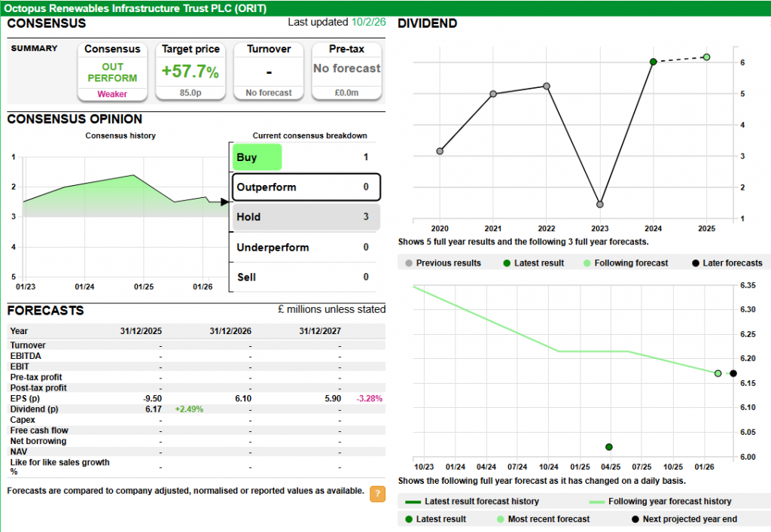This screenshot has height=532, width=771.
Task: Click the Next projected year end legend dot
Action: [x=635, y=519]
